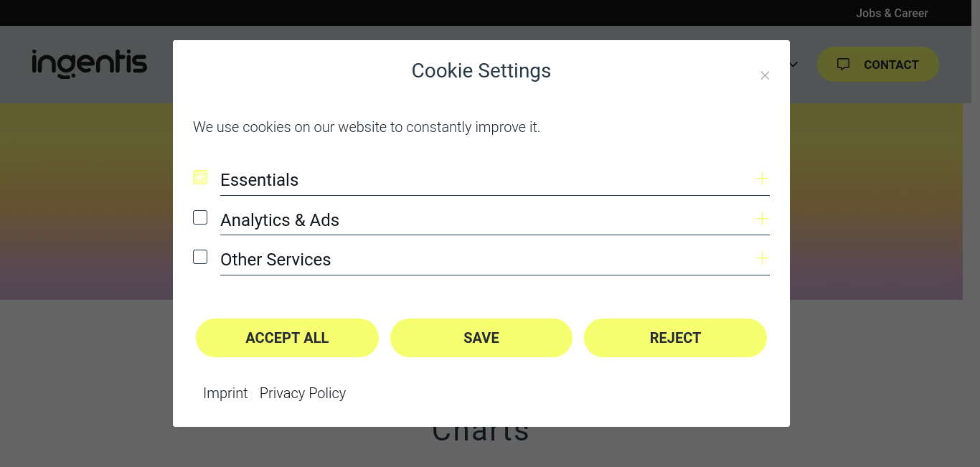Screen dimensions: 980x467
Task: Enable the Analytics & Ads checkbox
Action: [x=200, y=217]
